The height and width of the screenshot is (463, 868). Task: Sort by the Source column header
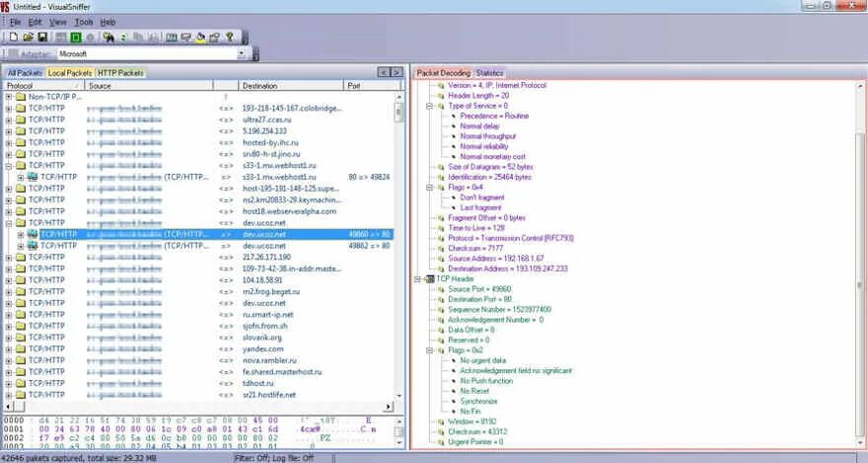[x=148, y=86]
